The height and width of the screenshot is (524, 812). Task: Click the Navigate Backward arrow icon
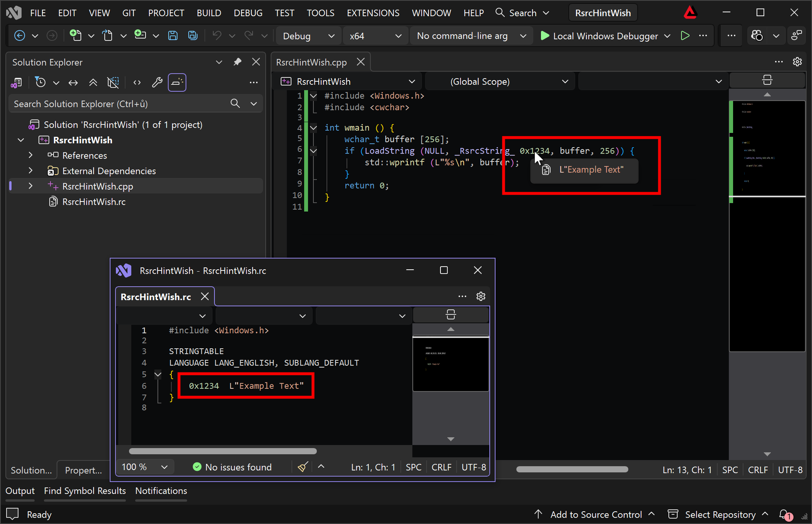(x=19, y=36)
